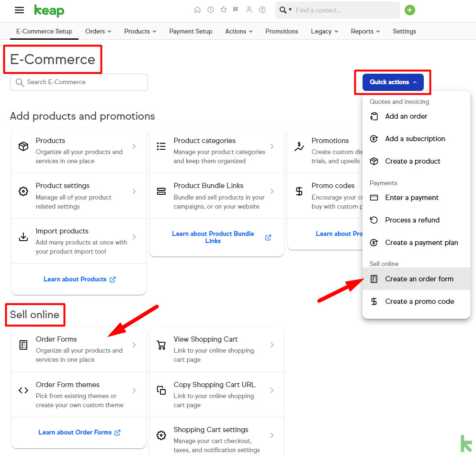Click the Import products download icon
The image size is (476, 456).
pos(23,237)
